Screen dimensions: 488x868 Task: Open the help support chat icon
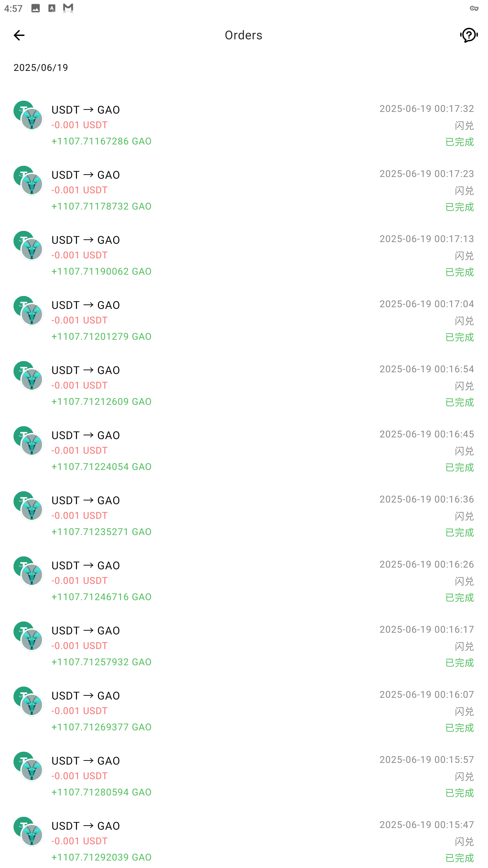coord(469,35)
